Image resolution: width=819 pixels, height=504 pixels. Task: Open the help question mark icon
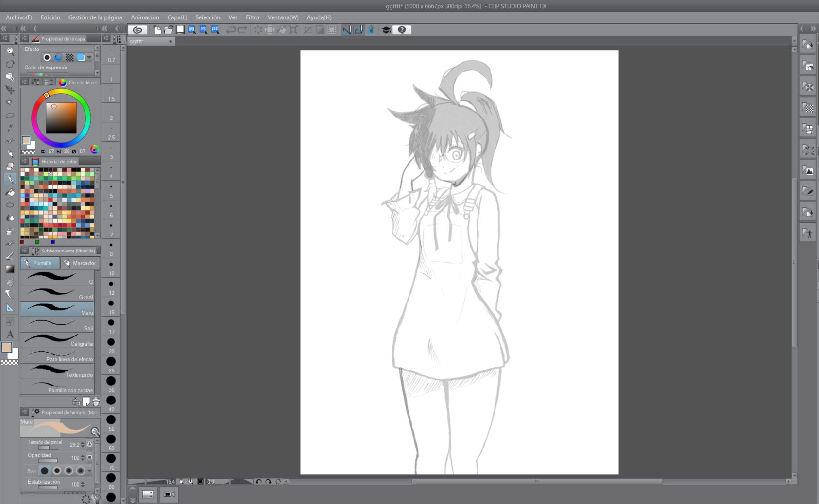tap(402, 30)
